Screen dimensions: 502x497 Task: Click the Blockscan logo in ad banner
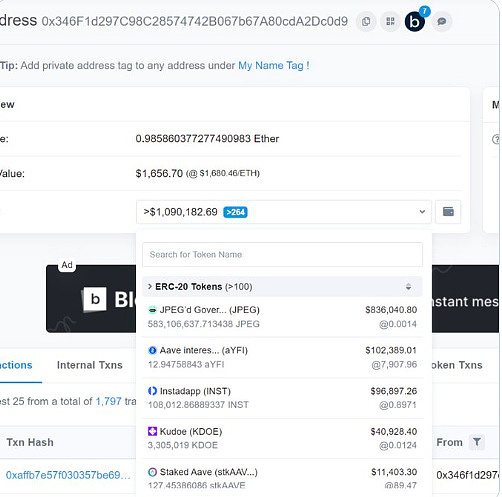(95, 299)
